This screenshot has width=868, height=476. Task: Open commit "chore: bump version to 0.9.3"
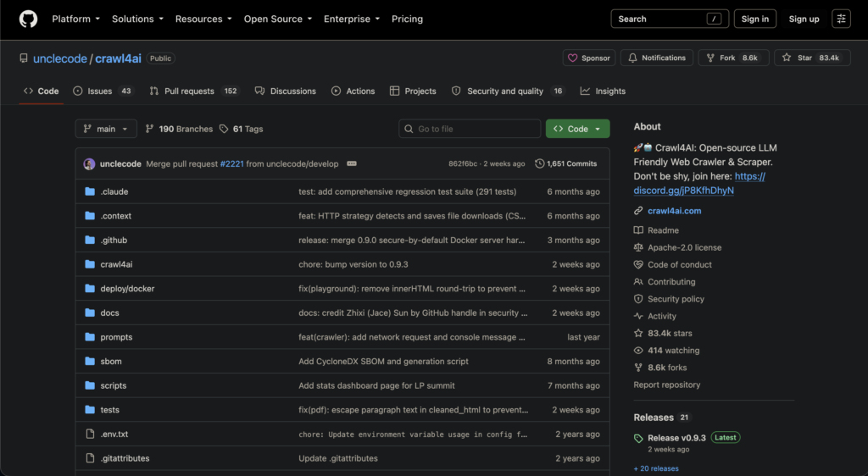353,264
